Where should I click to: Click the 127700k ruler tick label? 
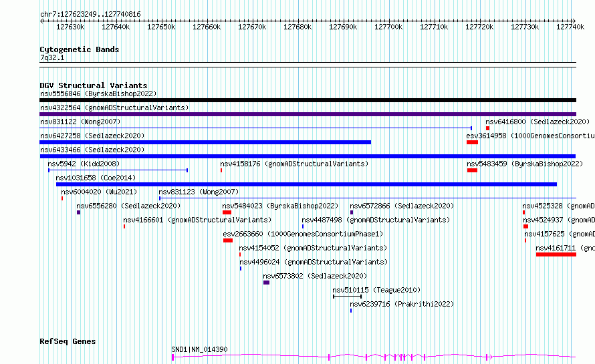point(388,27)
